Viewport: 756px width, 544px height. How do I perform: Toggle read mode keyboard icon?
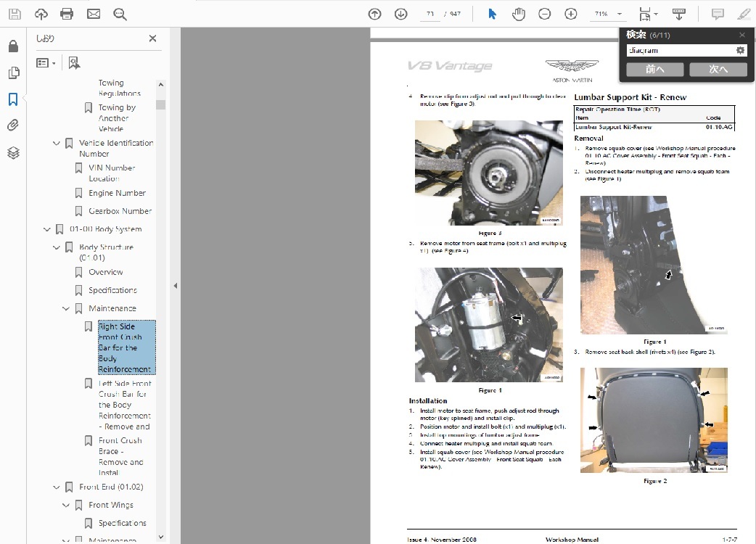coord(679,14)
